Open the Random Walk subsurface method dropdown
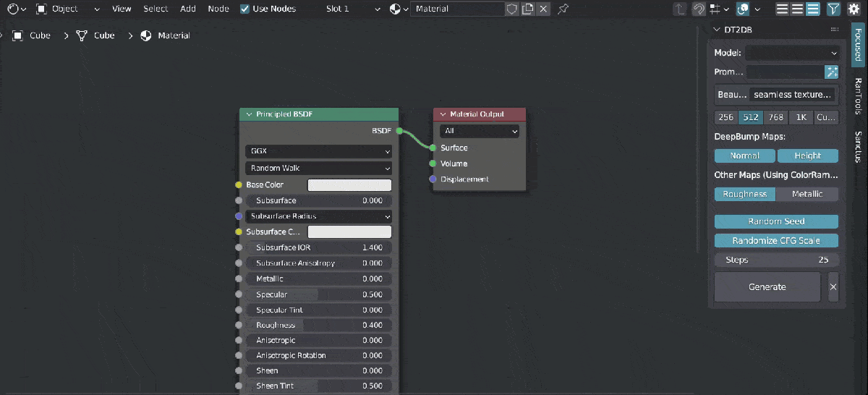Screen dimensions: 868x395 click(318, 168)
